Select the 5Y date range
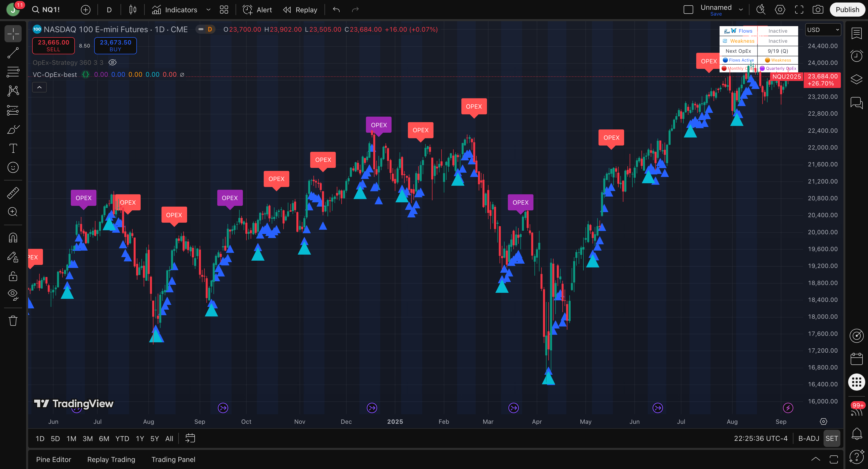 point(155,439)
